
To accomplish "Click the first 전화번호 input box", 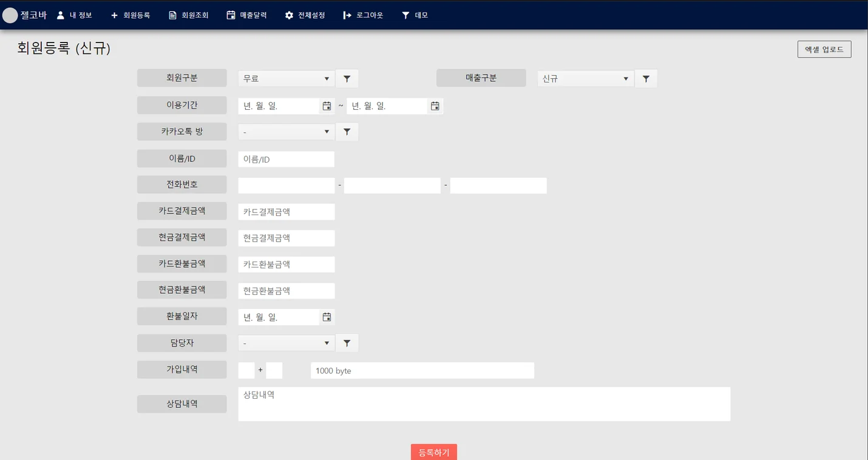I will [286, 186].
